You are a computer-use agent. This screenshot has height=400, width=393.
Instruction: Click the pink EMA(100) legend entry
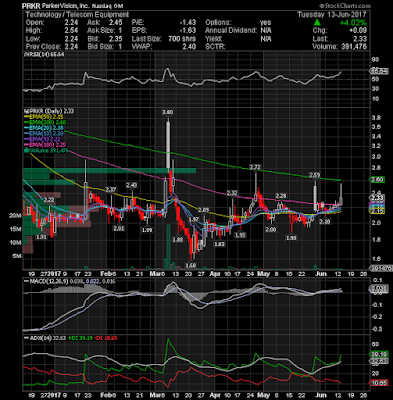pos(46,145)
